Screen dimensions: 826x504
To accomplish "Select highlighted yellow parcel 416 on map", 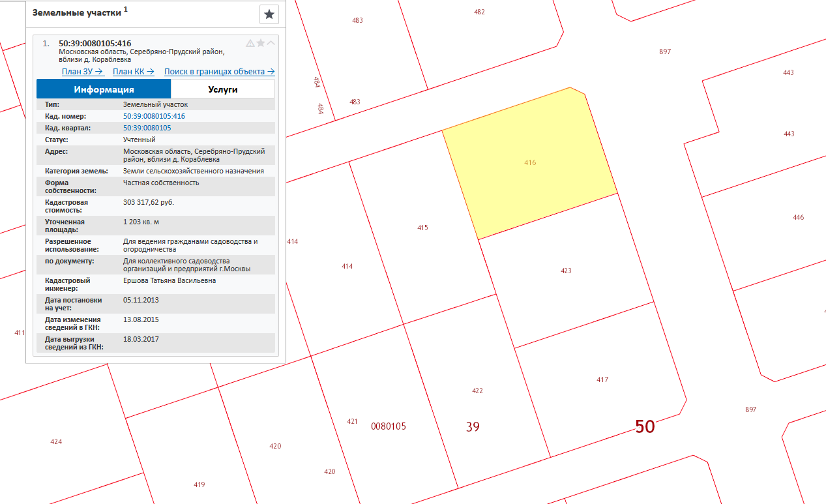I will [x=530, y=162].
